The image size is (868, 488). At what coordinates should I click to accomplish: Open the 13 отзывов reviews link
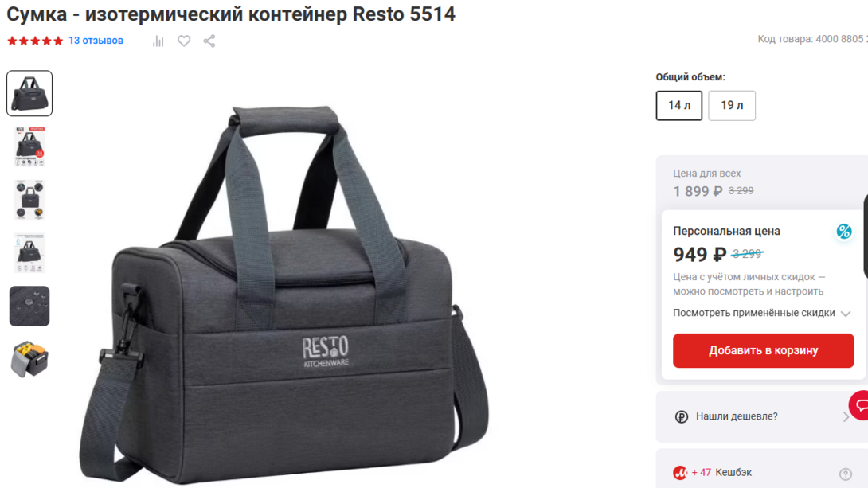pos(96,41)
